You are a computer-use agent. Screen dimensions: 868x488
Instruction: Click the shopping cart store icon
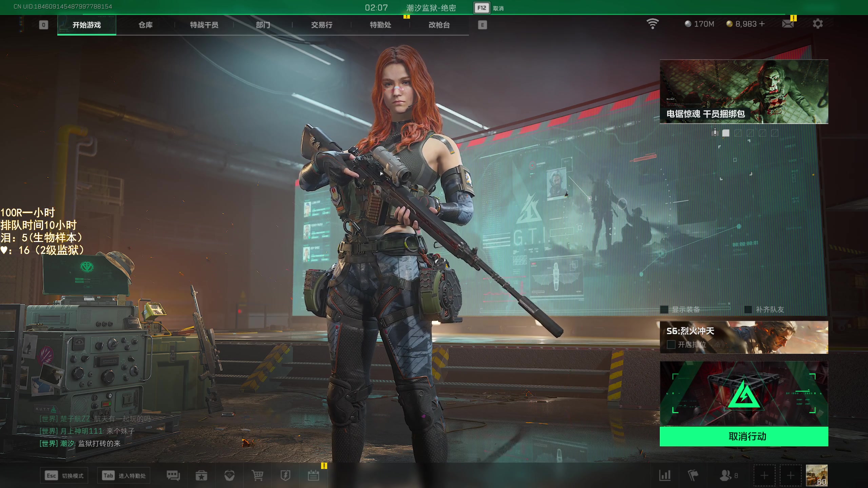257,475
